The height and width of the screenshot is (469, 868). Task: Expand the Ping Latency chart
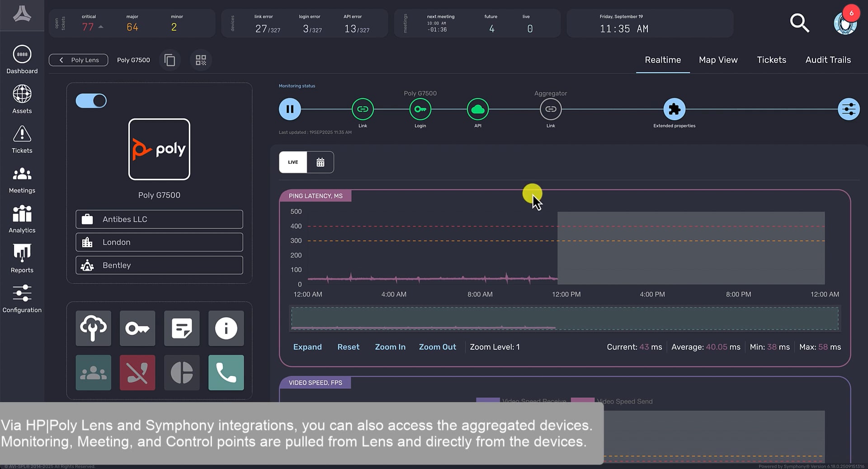[307, 347]
